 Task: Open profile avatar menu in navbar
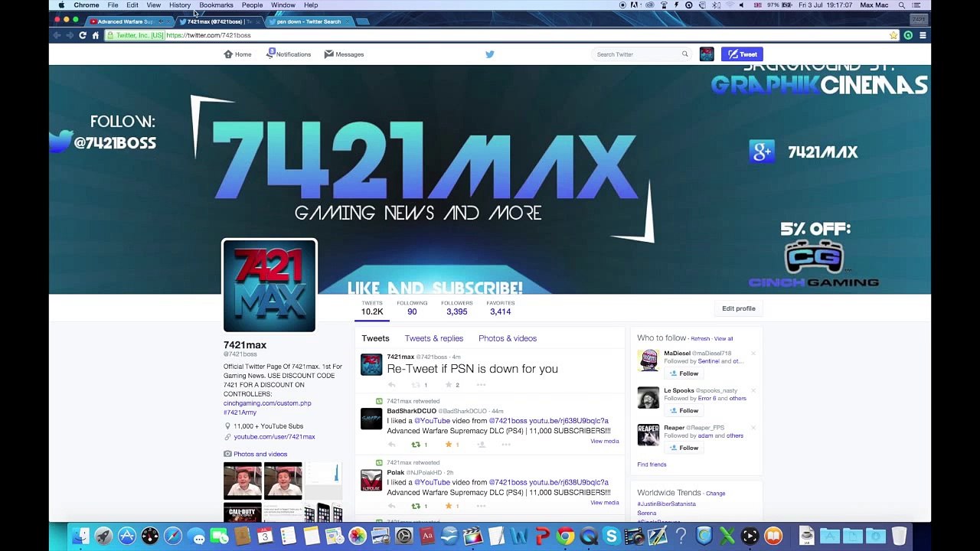click(707, 54)
